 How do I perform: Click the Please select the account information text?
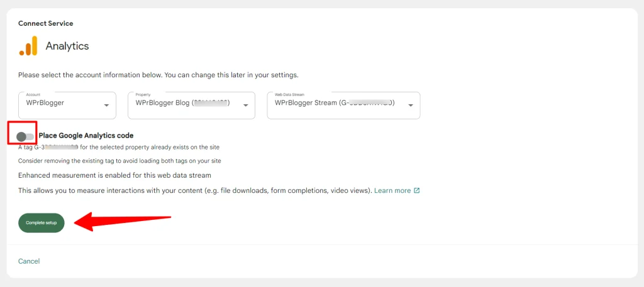[x=158, y=75]
